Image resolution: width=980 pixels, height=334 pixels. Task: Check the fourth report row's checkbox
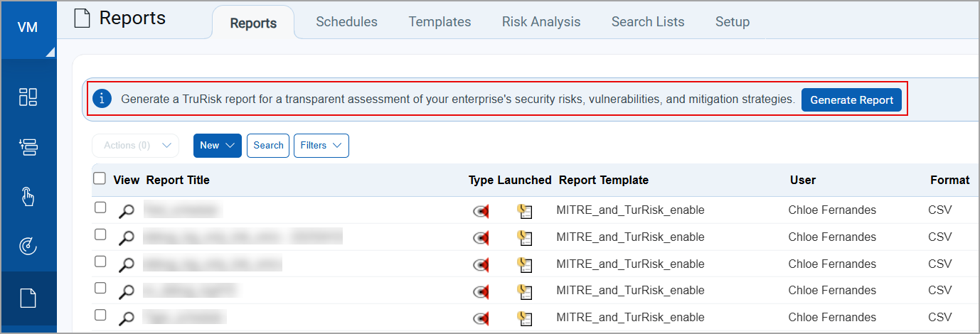click(x=100, y=288)
